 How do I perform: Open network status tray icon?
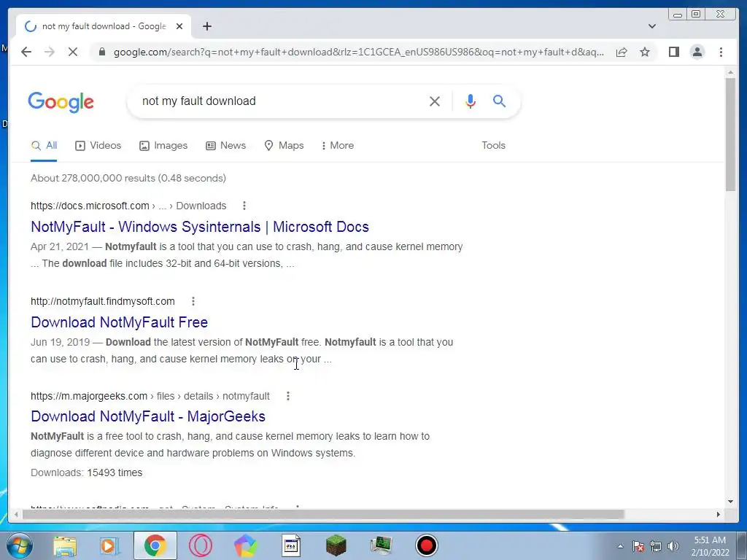click(656, 546)
